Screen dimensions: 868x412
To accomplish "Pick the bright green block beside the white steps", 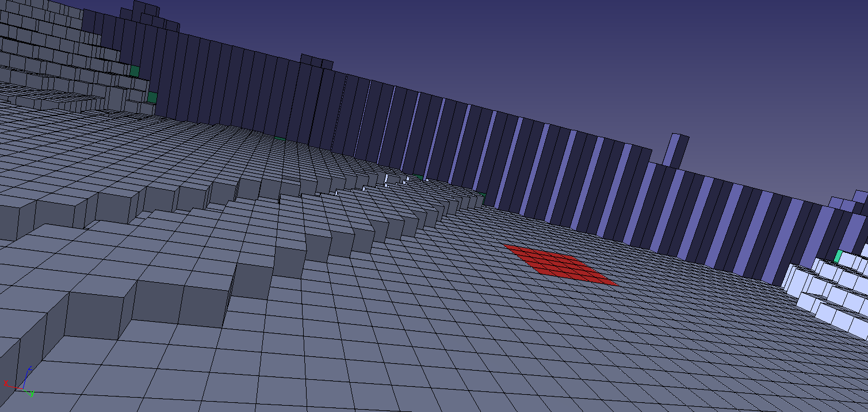I will click(x=838, y=256).
